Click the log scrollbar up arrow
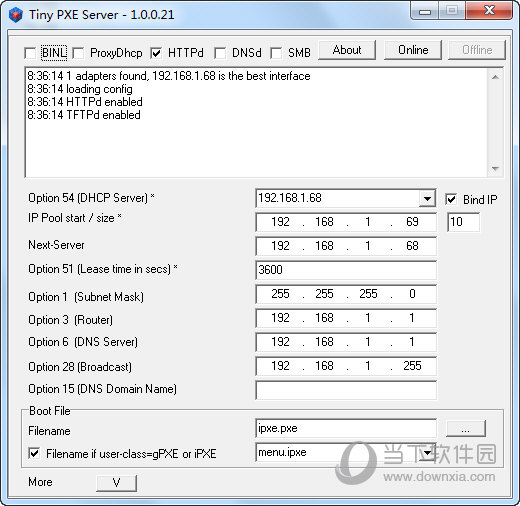The width and height of the screenshot is (520, 506). pyautogui.click(x=495, y=77)
